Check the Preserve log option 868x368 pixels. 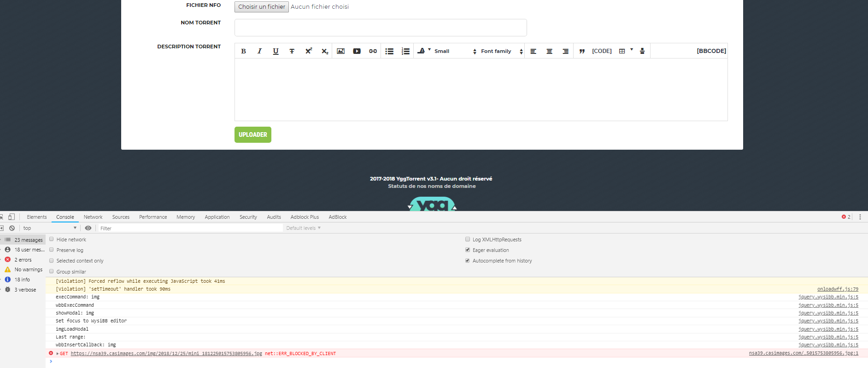[52, 250]
